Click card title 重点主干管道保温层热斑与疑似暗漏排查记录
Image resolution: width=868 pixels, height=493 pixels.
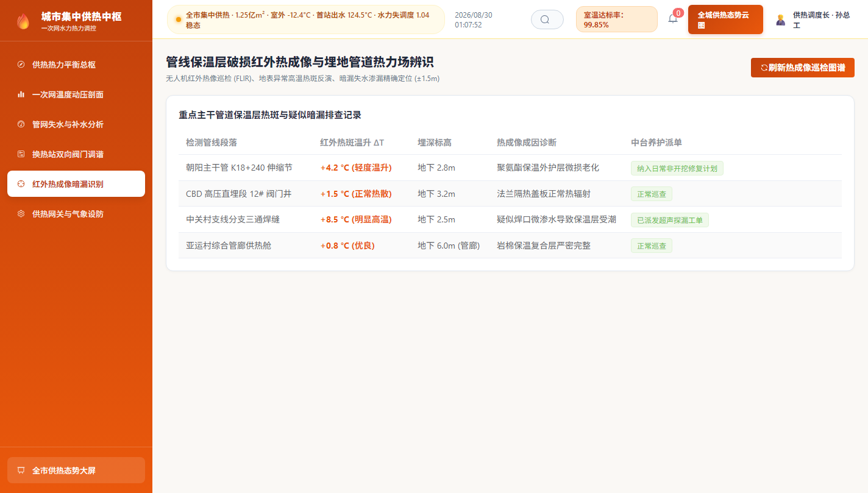(270, 115)
